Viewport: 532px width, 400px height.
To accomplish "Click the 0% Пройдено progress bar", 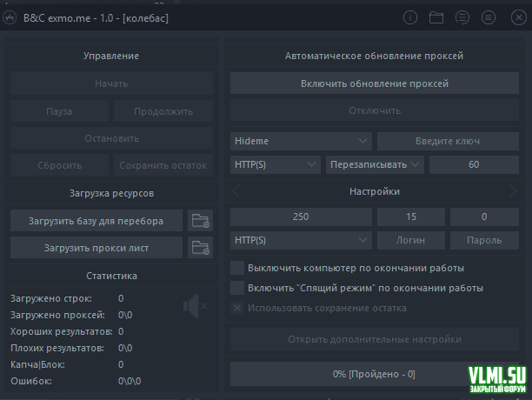I will [375, 373].
